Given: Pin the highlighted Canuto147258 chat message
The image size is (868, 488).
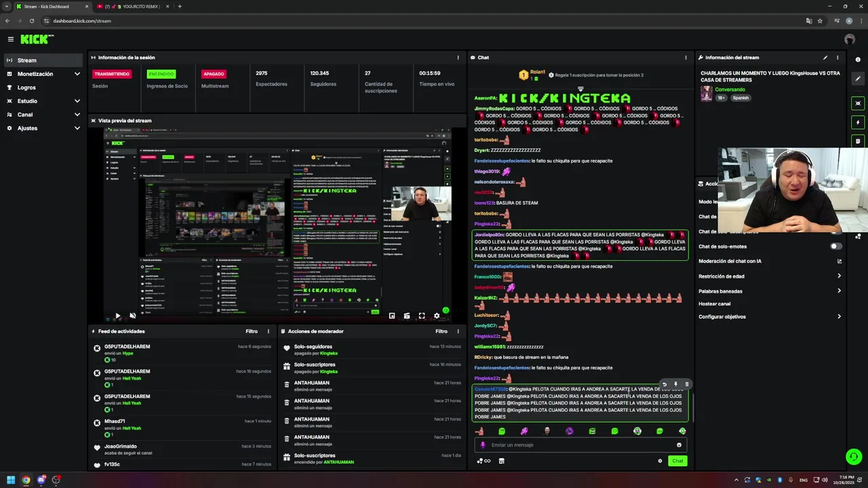Looking at the screenshot, I should 675,384.
